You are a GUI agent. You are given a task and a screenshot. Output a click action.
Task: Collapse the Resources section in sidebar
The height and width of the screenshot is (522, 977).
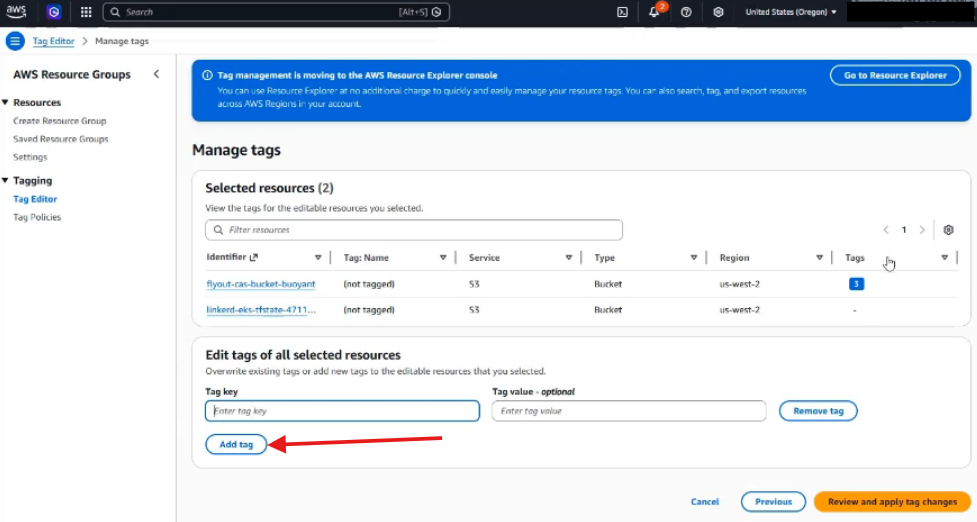pyautogui.click(x=5, y=102)
